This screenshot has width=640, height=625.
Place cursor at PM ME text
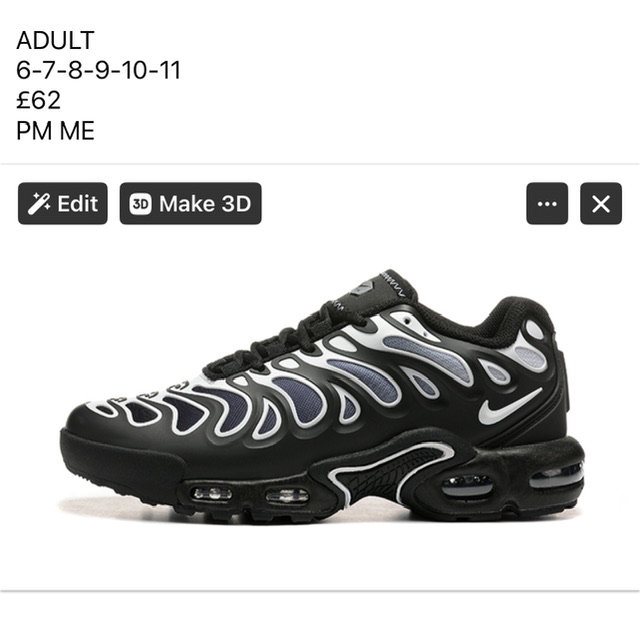pyautogui.click(x=56, y=131)
